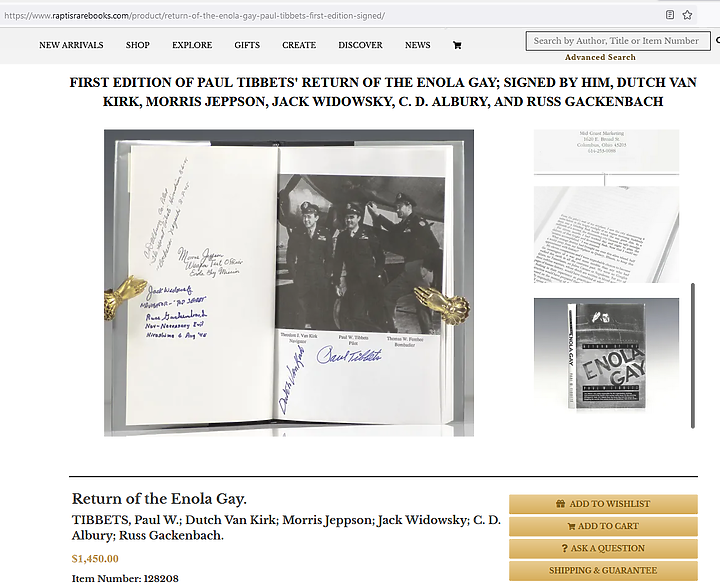Click the thumbnail gallery vertical scrollbar
Viewport: 720px width, 587px height.
pos(693,356)
